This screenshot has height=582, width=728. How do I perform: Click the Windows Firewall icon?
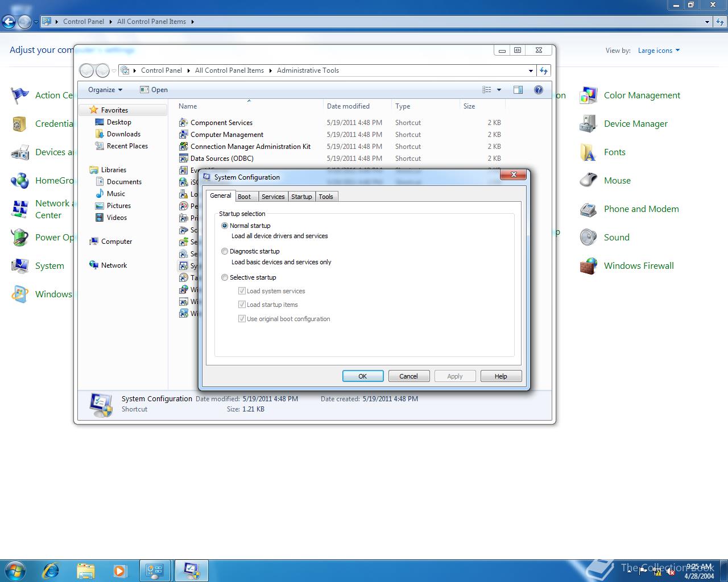[x=588, y=266]
